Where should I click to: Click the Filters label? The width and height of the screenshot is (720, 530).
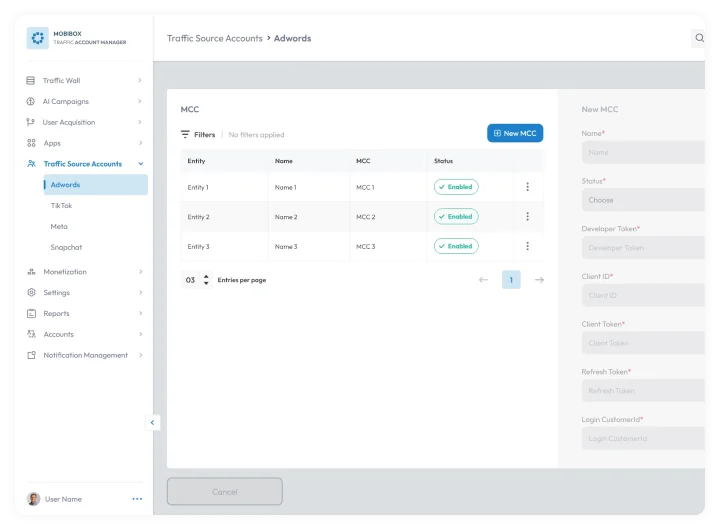click(204, 135)
